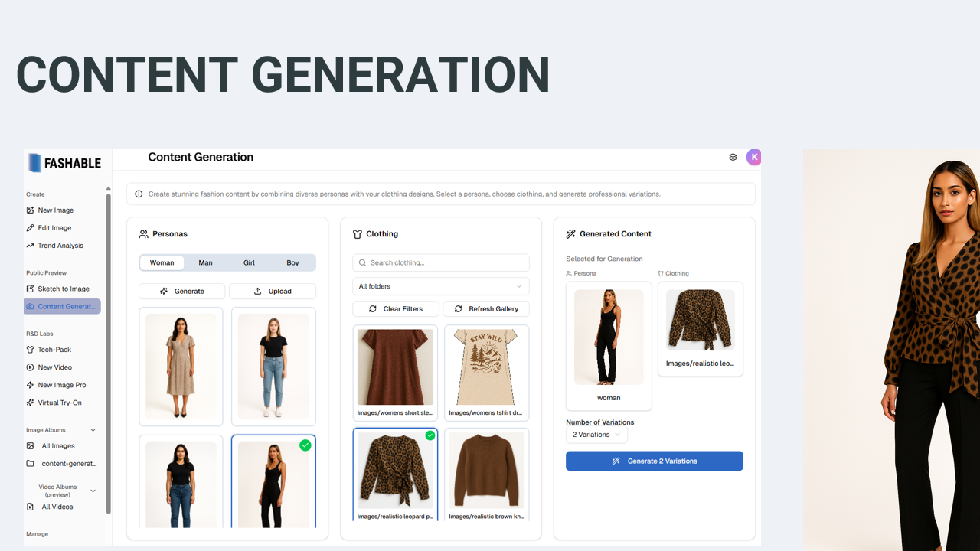
Task: Open the K user avatar
Action: click(x=754, y=157)
